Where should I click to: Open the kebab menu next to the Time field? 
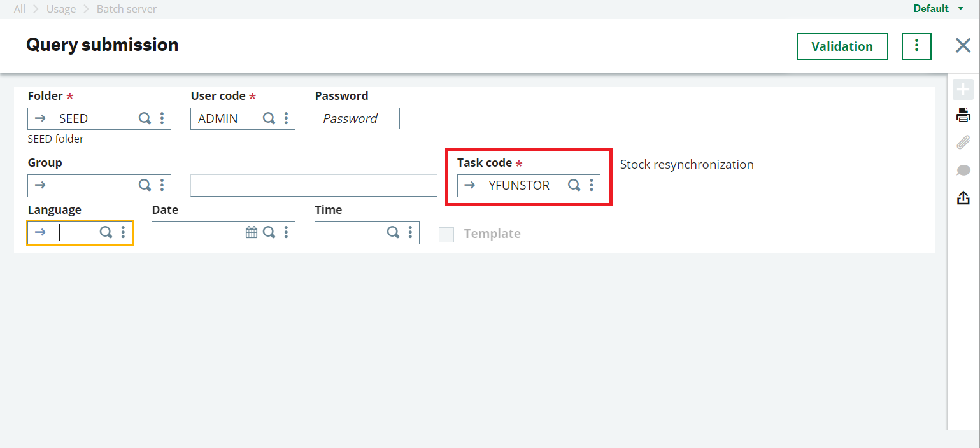pos(409,232)
